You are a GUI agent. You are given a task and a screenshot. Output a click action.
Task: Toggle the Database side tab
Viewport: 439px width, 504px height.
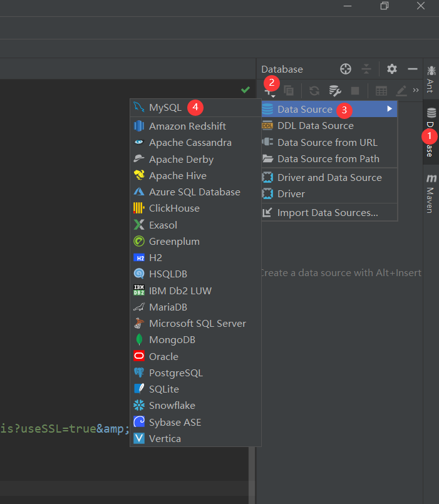point(431,133)
